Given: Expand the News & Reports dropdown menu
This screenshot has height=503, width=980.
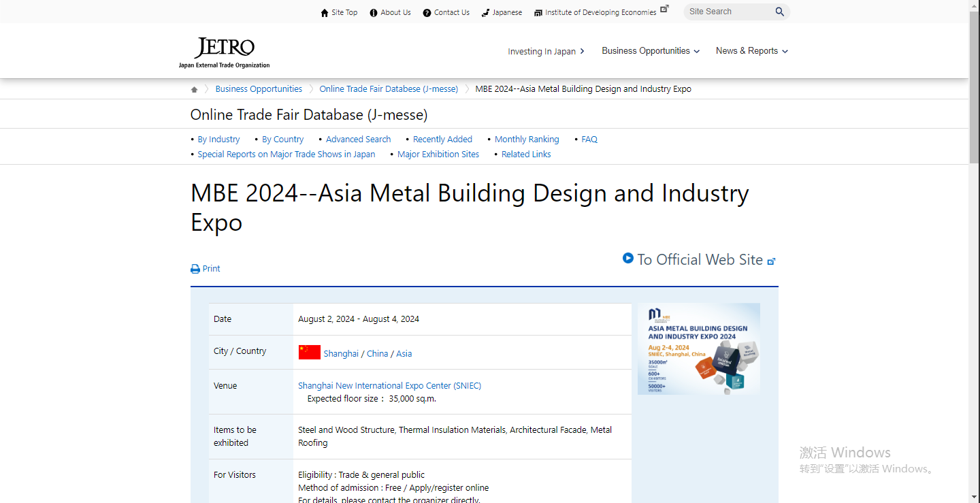Looking at the screenshot, I should 752,51.
